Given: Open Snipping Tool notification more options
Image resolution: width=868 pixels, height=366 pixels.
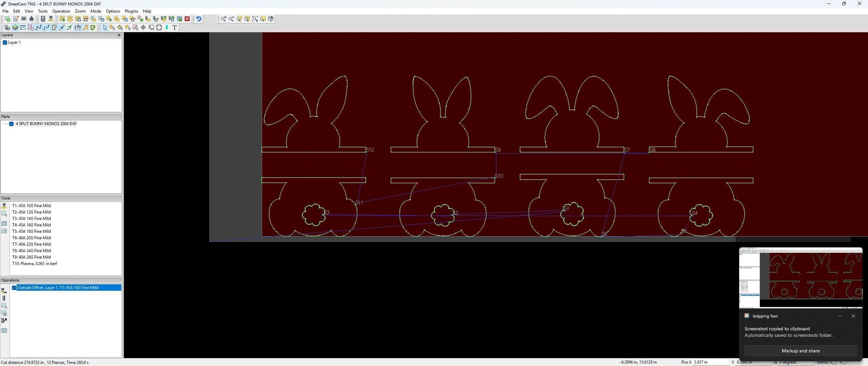Looking at the screenshot, I should tap(840, 316).
